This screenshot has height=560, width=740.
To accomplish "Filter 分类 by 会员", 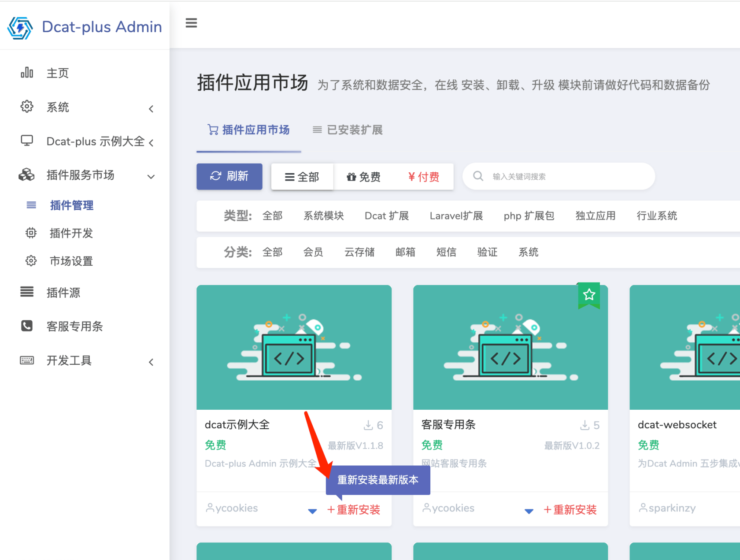I will point(313,252).
